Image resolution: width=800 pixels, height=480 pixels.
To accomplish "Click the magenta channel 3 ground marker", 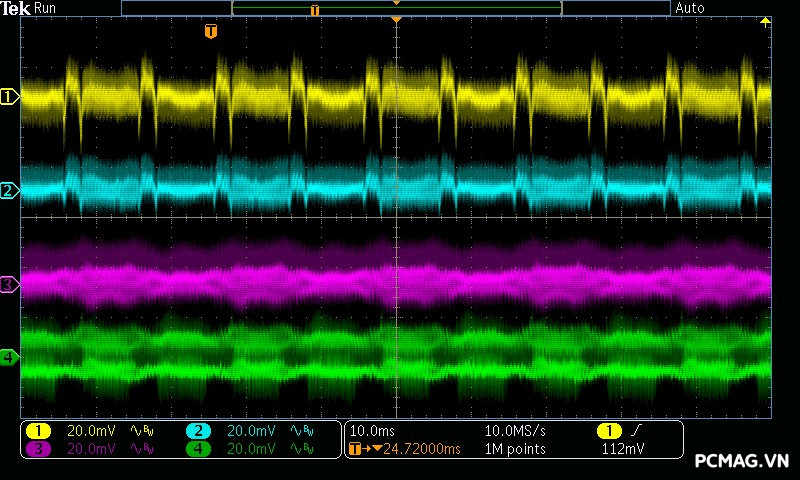I will pyautogui.click(x=10, y=285).
